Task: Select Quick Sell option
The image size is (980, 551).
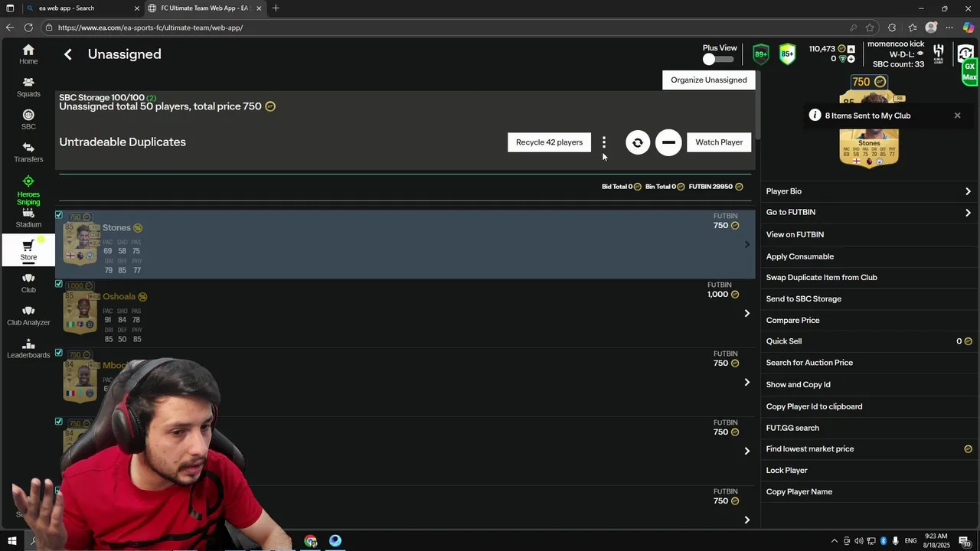Action: coord(869,341)
